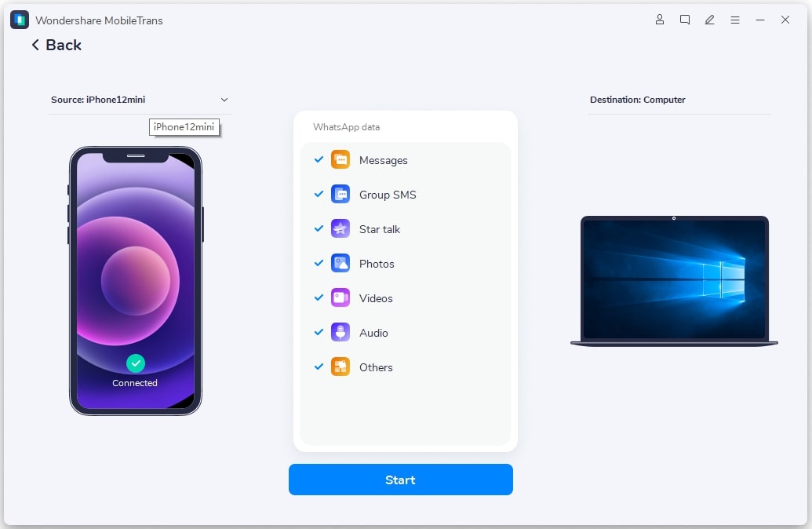The height and width of the screenshot is (529, 812).
Task: Expand the Source iPhone12mini device dropdown
Action: coord(224,100)
